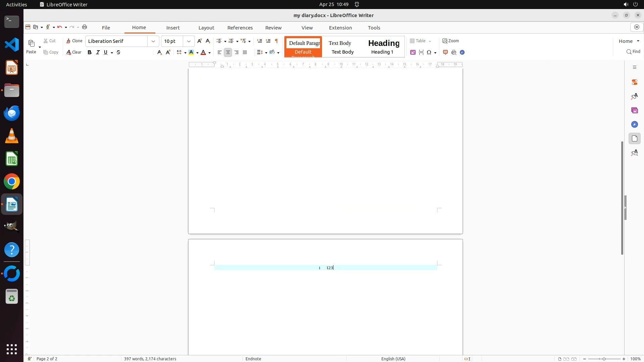Open Print Preview from the toolbar

coord(454,52)
